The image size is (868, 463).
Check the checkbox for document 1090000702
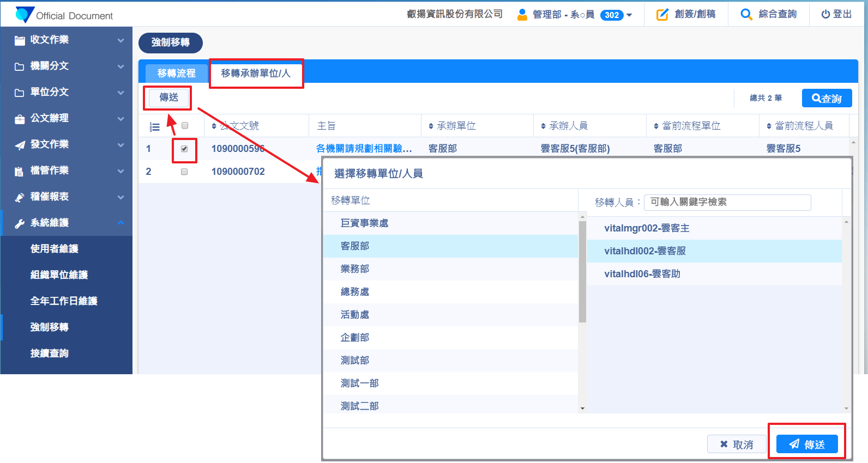coord(184,172)
